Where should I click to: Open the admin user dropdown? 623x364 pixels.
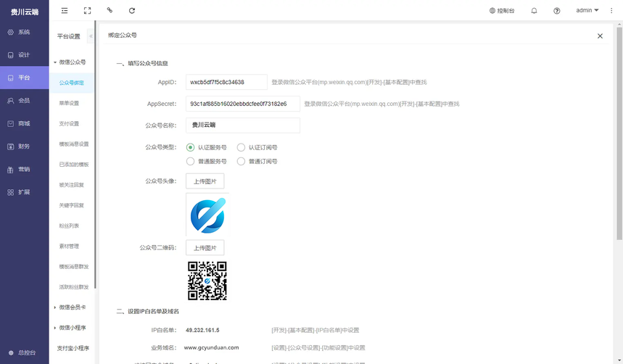pos(587,10)
